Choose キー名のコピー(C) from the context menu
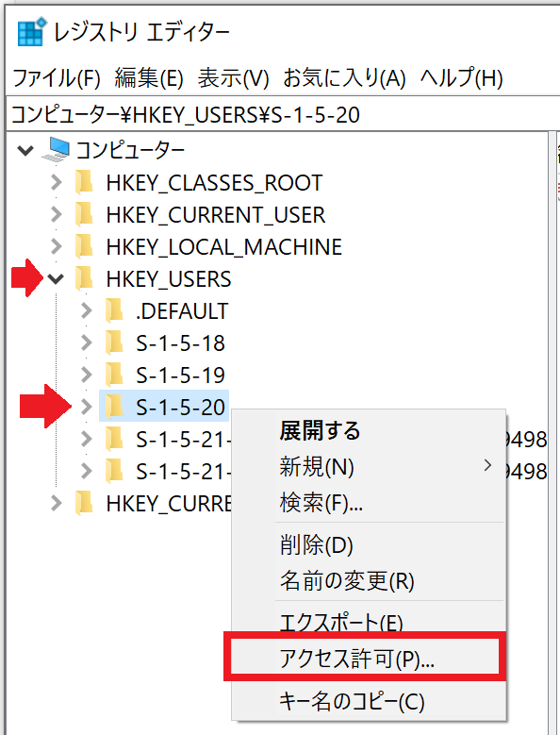This screenshot has height=735, width=560. (369, 701)
